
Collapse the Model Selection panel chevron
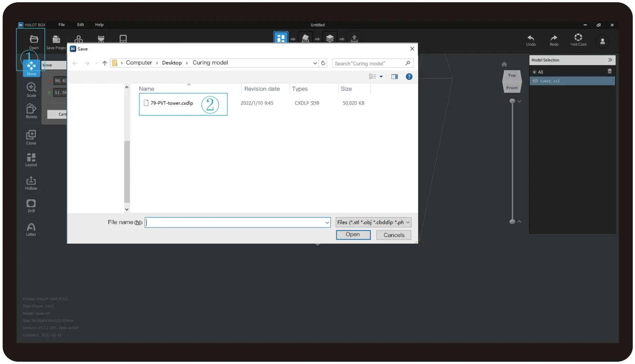coord(610,60)
